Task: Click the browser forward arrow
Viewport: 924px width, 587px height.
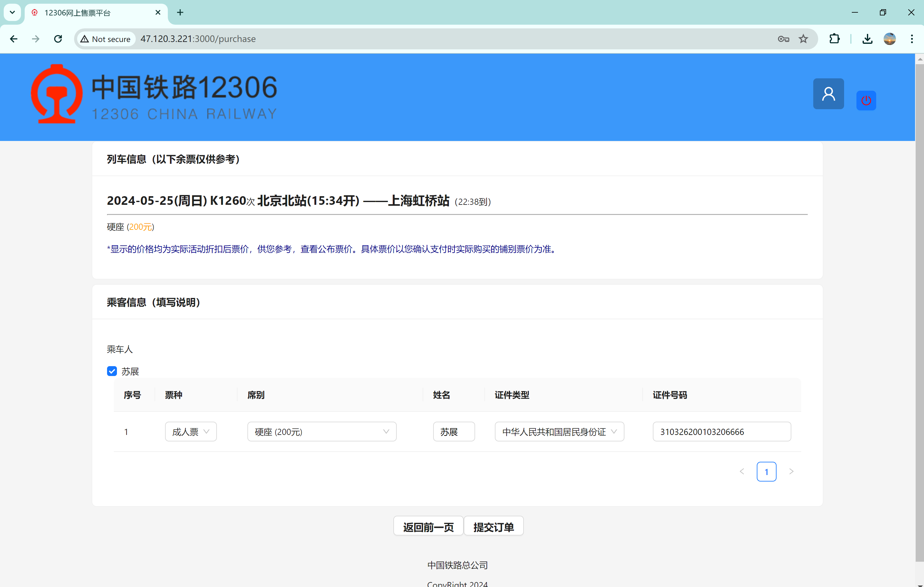Action: tap(36, 39)
